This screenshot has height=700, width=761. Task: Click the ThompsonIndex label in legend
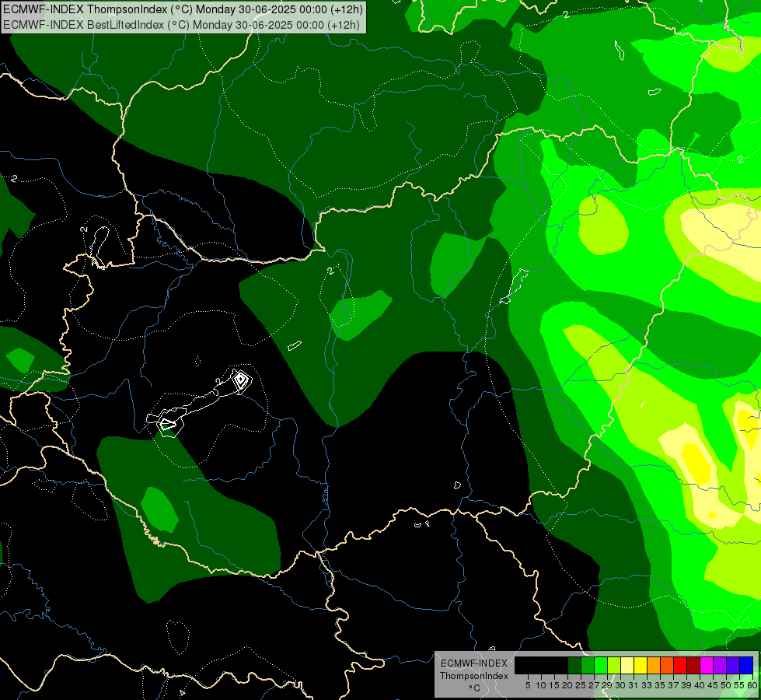pos(473,676)
